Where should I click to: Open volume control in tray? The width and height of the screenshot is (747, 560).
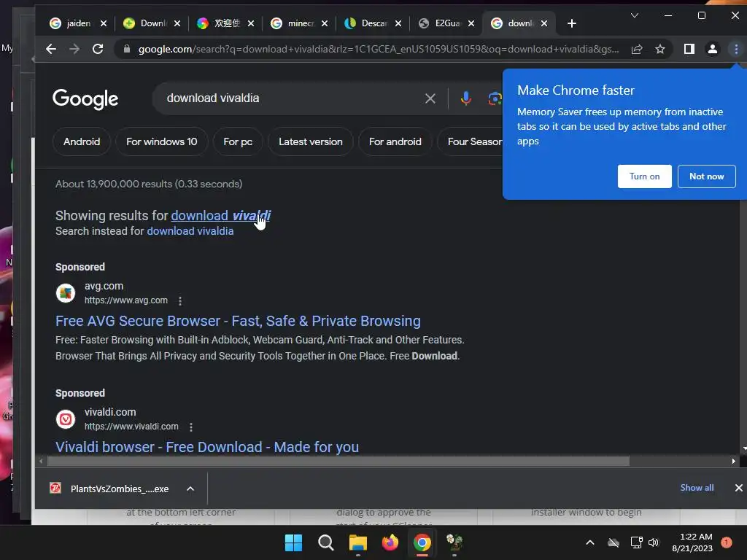(x=654, y=542)
